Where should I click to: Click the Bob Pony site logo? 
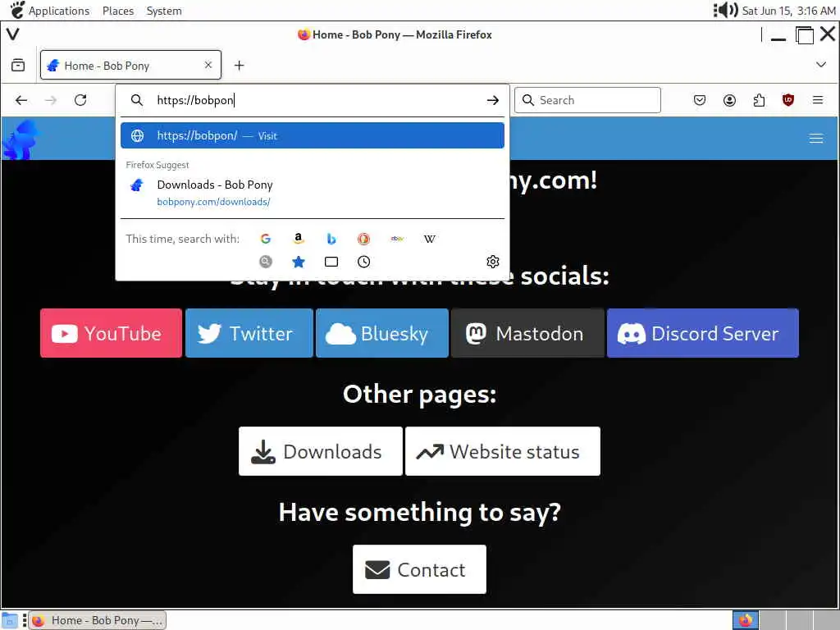(x=21, y=139)
